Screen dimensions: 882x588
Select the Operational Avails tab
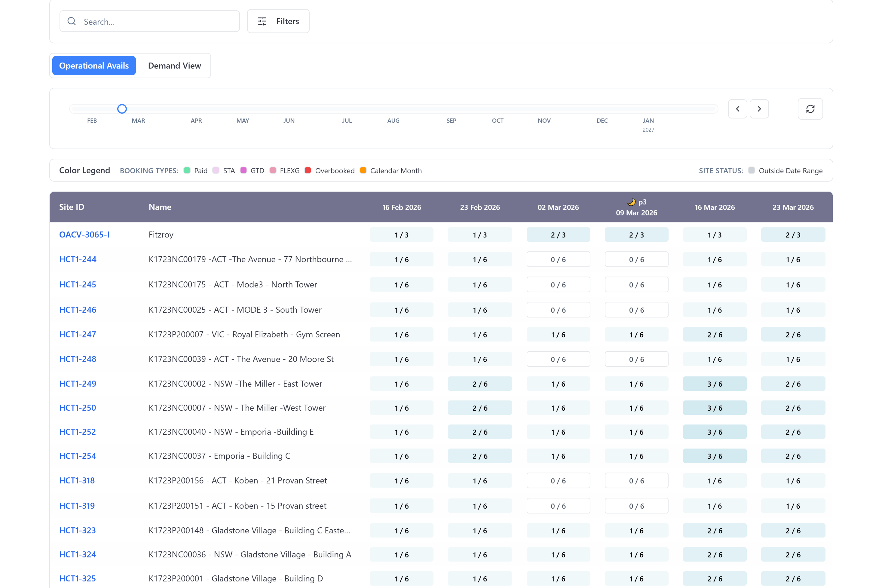click(94, 66)
